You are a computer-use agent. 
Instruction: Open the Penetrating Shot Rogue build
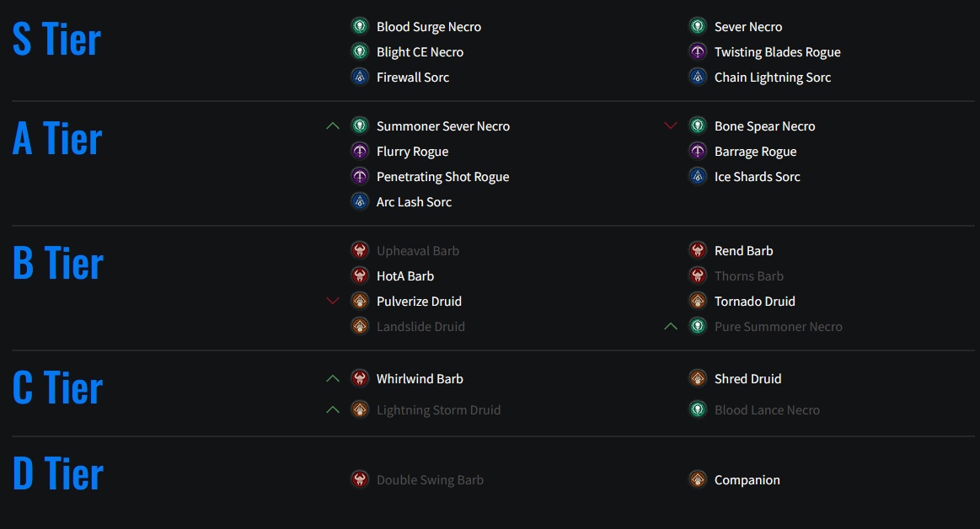click(442, 177)
